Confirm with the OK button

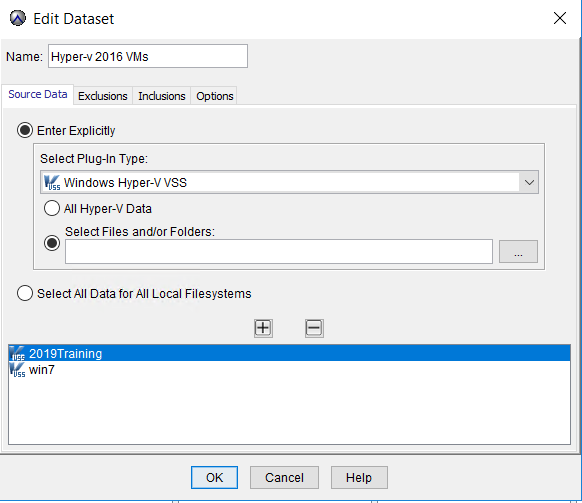(x=215, y=477)
